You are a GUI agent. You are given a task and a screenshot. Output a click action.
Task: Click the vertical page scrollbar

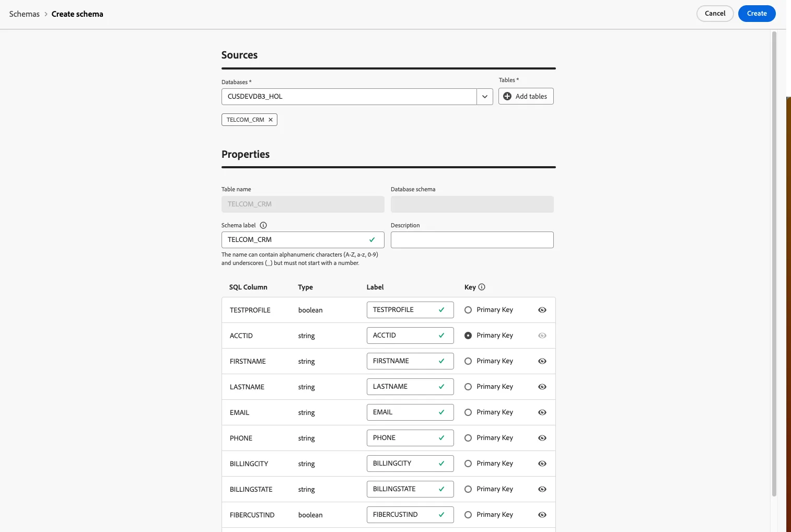click(774, 264)
